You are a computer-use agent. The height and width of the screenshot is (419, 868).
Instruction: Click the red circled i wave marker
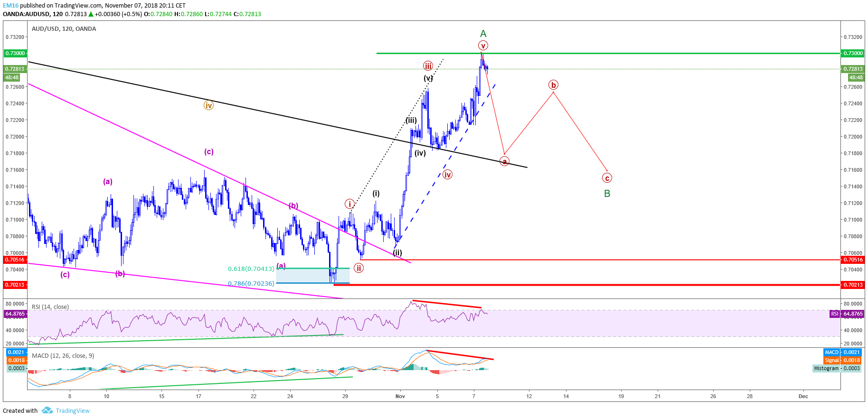click(349, 204)
